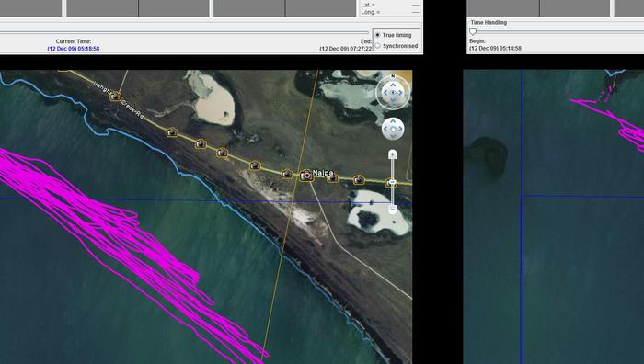
Task: Select the True timing option
Action: click(x=394, y=35)
